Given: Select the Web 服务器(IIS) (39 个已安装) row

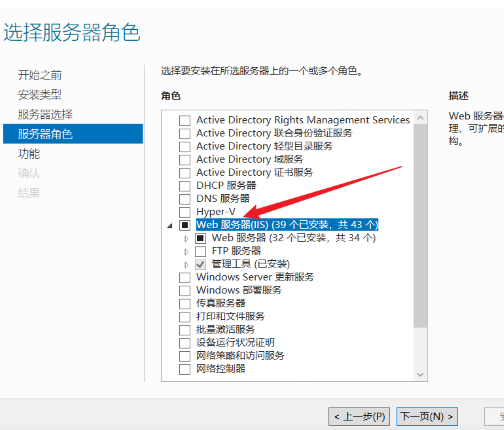Looking at the screenshot, I should (287, 225).
